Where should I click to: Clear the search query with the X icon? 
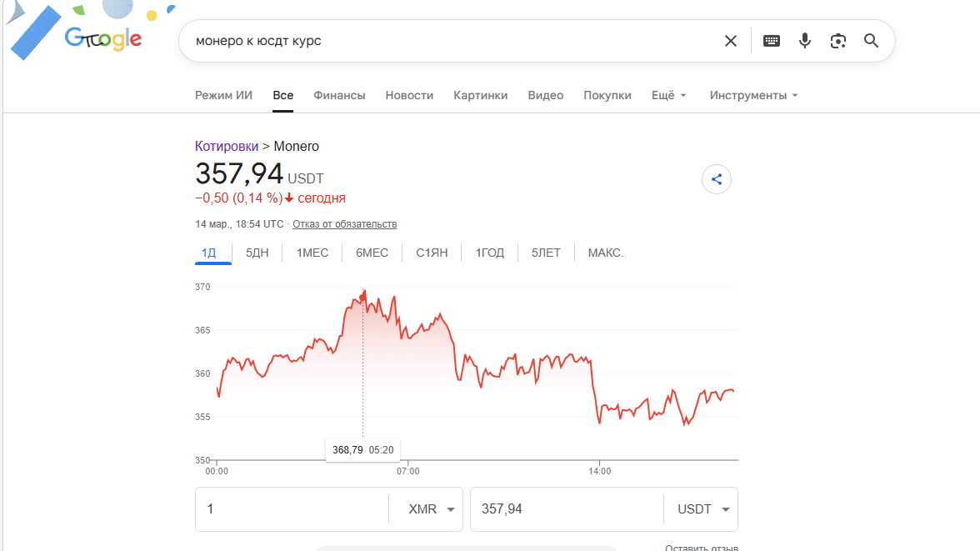pyautogui.click(x=731, y=40)
